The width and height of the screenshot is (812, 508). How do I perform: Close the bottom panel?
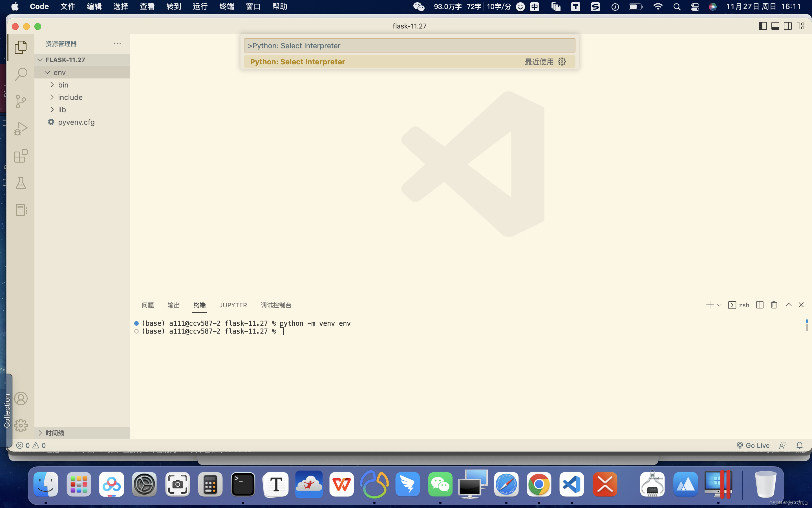click(801, 305)
